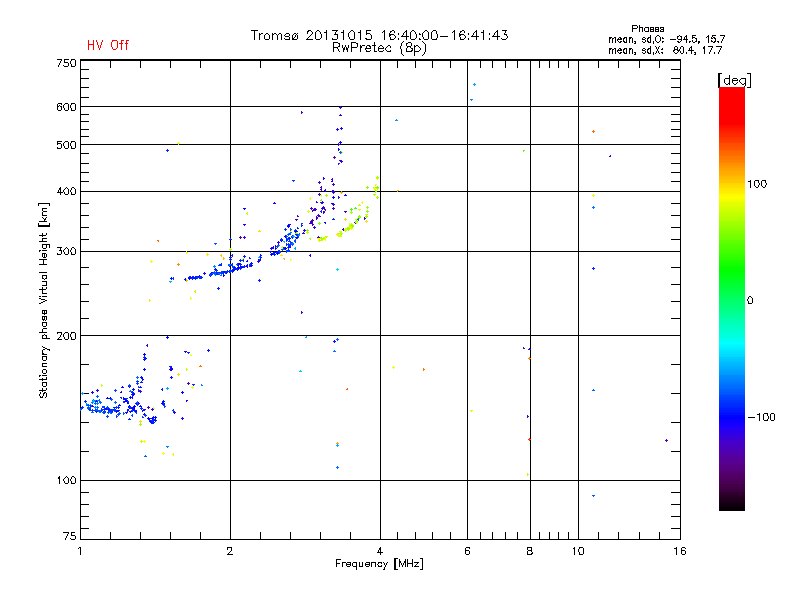Select the plot title 'Tromsø 20131015 16:40:00-16:41:43'
Viewport: 800px width, 600px height.
coord(379,35)
